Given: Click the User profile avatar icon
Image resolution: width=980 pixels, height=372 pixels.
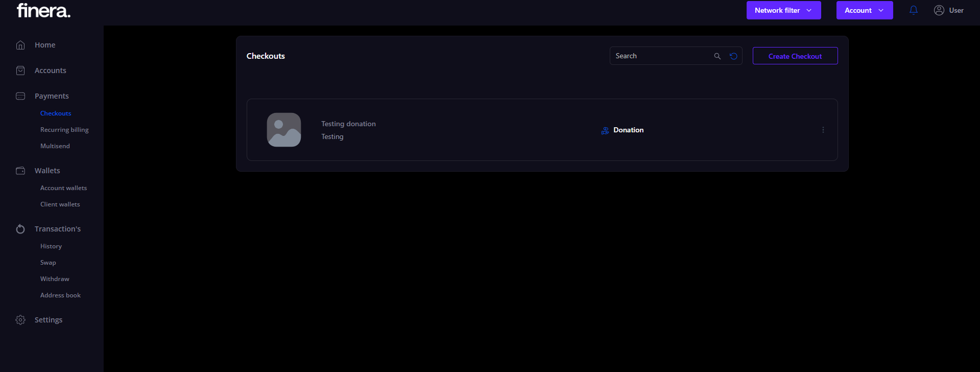Looking at the screenshot, I should [x=939, y=10].
